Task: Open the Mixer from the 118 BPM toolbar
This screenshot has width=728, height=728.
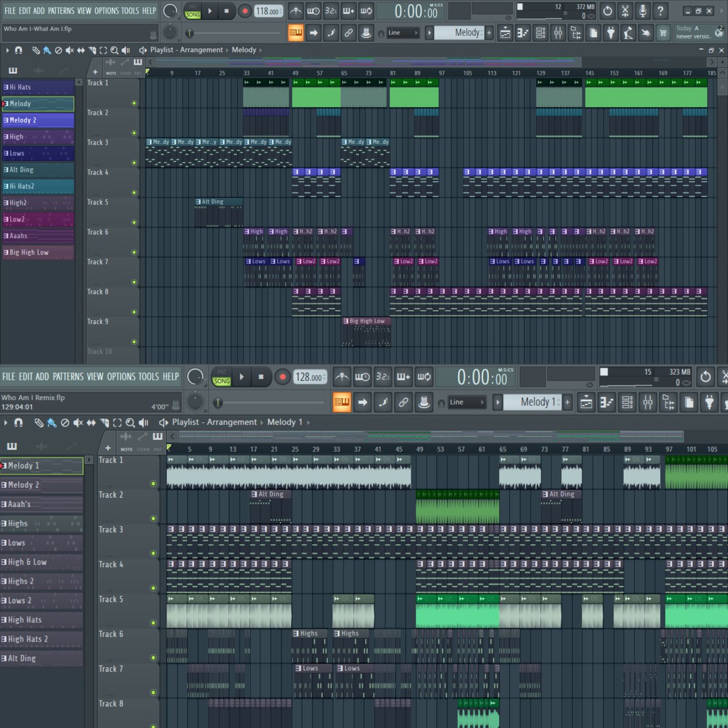Action: point(558,33)
